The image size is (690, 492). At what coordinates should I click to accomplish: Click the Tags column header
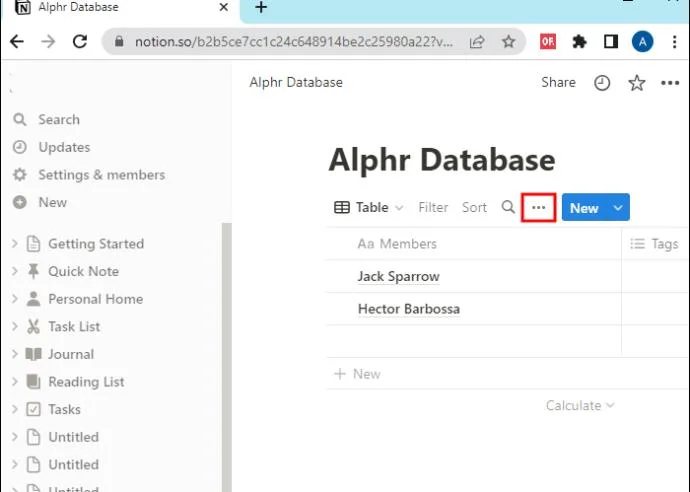click(x=656, y=243)
